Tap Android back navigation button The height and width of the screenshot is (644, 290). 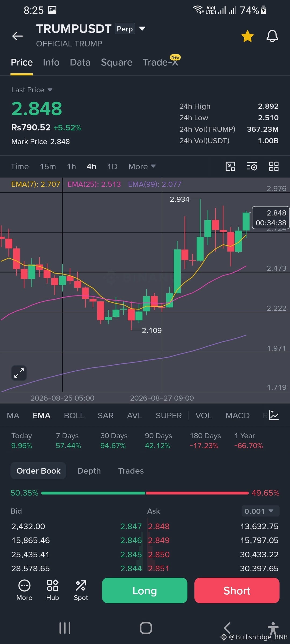point(227,628)
